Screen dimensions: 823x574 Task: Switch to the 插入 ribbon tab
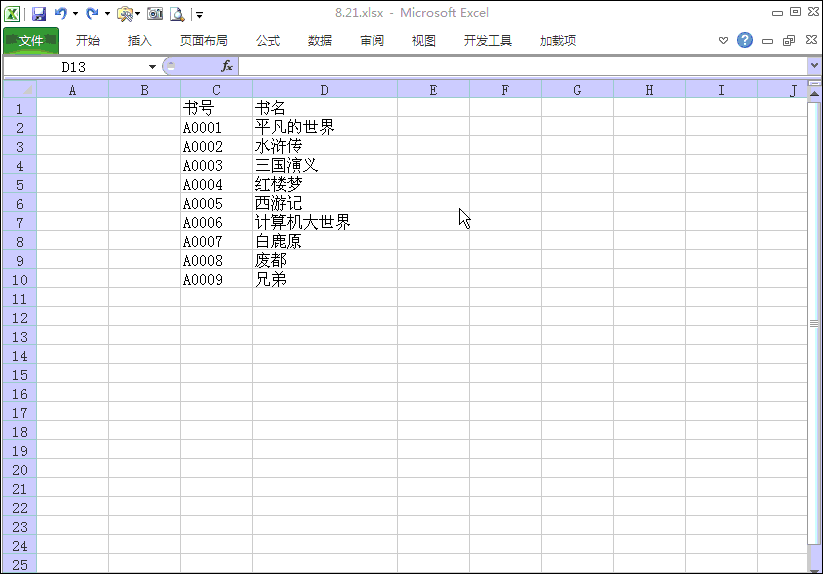pyautogui.click(x=140, y=40)
